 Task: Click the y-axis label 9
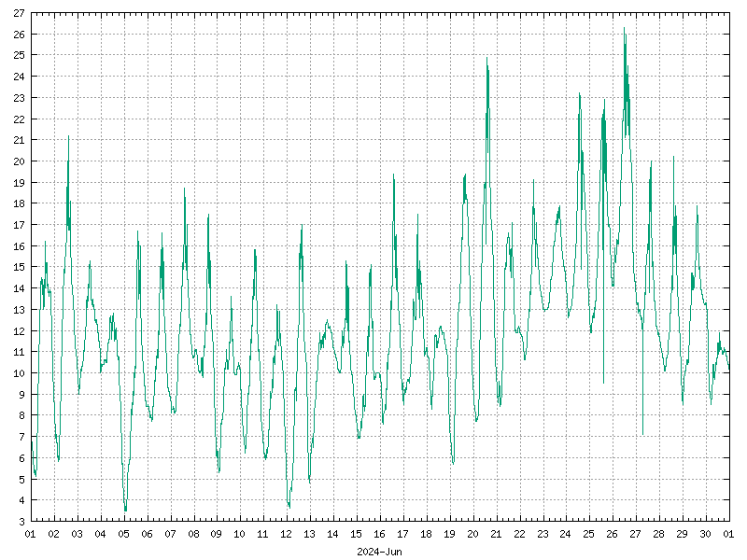click(21, 394)
